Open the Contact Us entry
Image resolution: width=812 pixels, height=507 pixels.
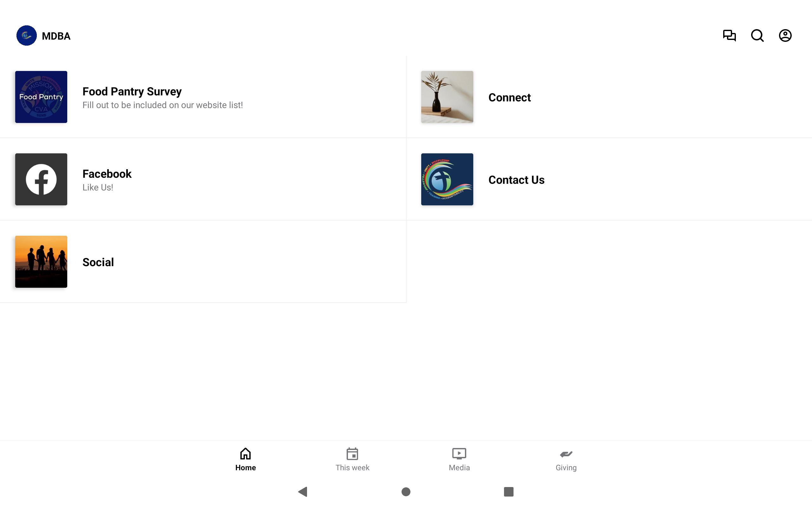pyautogui.click(x=609, y=179)
